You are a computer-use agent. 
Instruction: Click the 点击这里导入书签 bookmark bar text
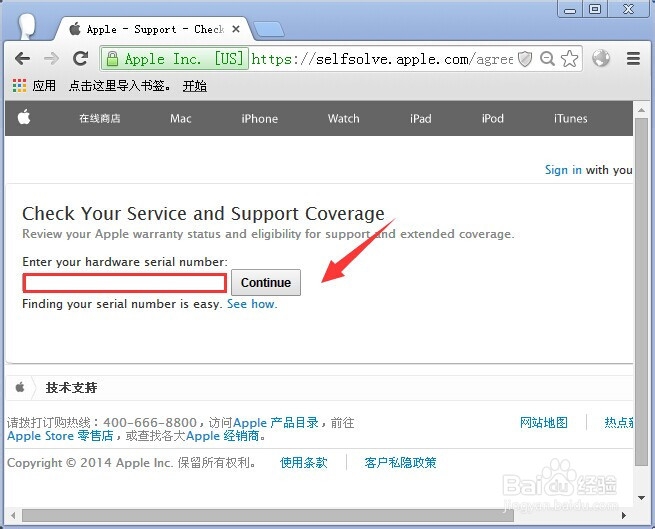pyautogui.click(x=119, y=86)
